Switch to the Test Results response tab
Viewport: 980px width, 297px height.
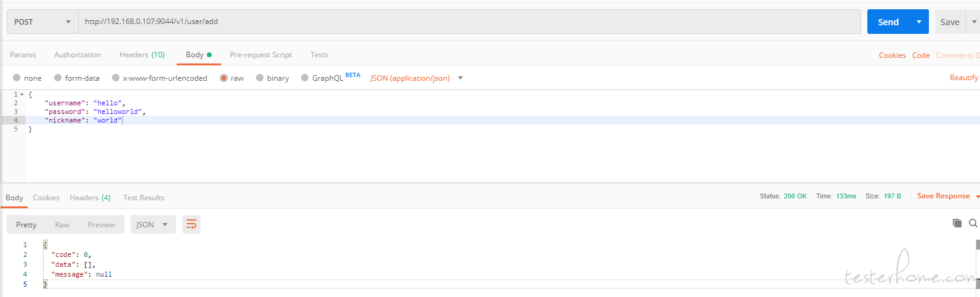[143, 198]
